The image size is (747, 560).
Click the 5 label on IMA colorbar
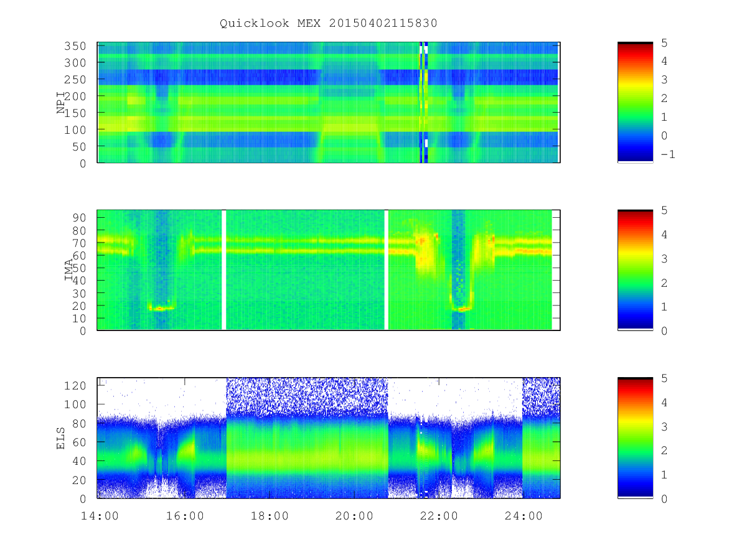pos(664,210)
